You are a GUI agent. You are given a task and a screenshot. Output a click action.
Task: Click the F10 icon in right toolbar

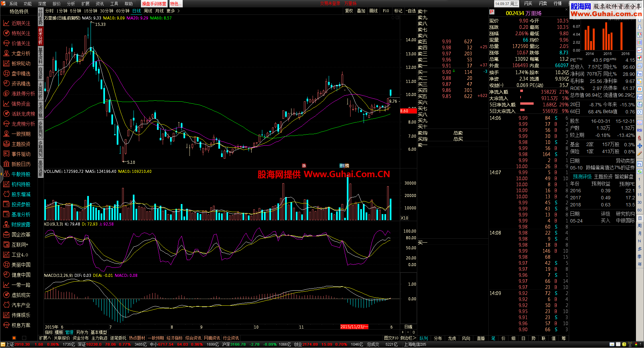pos(640,73)
